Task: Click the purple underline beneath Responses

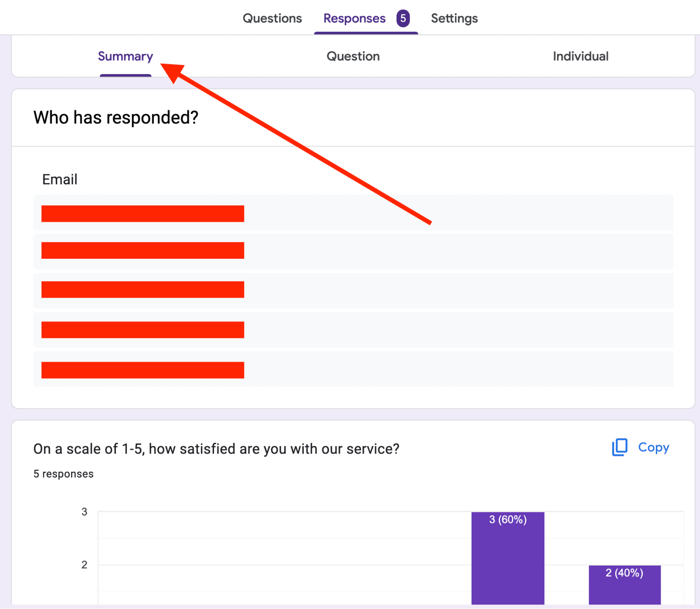Action: (366, 34)
